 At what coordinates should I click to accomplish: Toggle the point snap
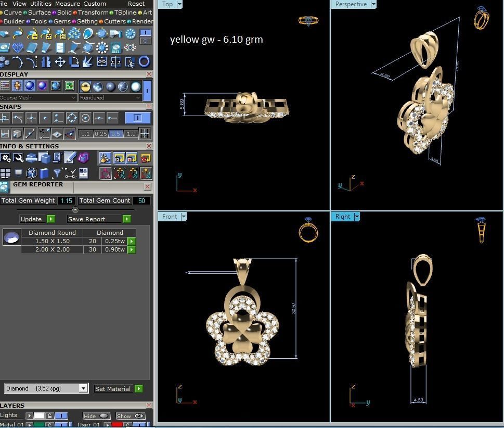(x=45, y=118)
